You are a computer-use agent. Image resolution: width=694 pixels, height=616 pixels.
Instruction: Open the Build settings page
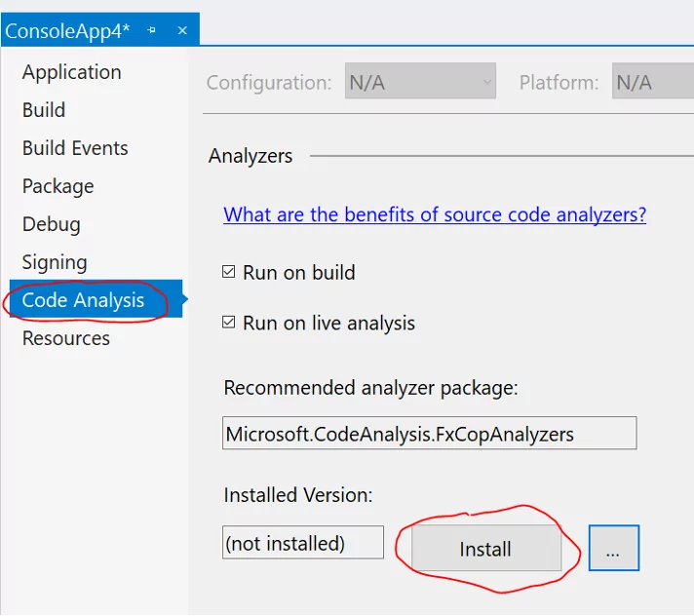click(x=44, y=110)
